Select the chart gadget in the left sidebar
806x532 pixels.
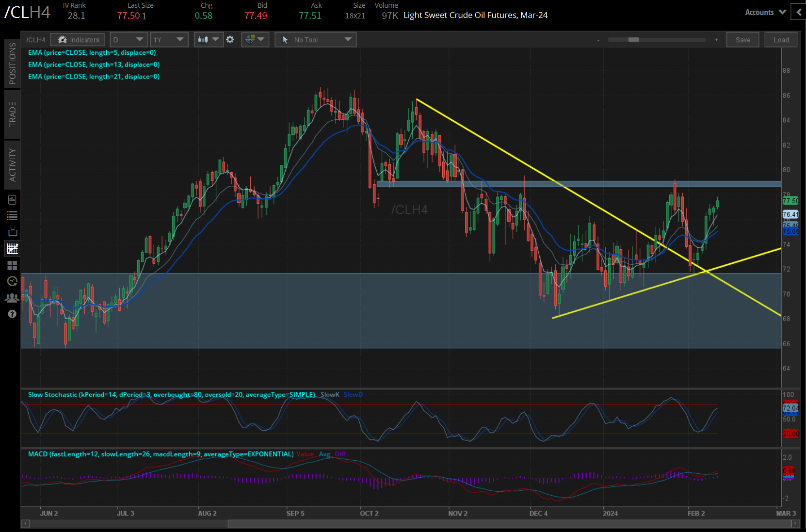pyautogui.click(x=12, y=248)
